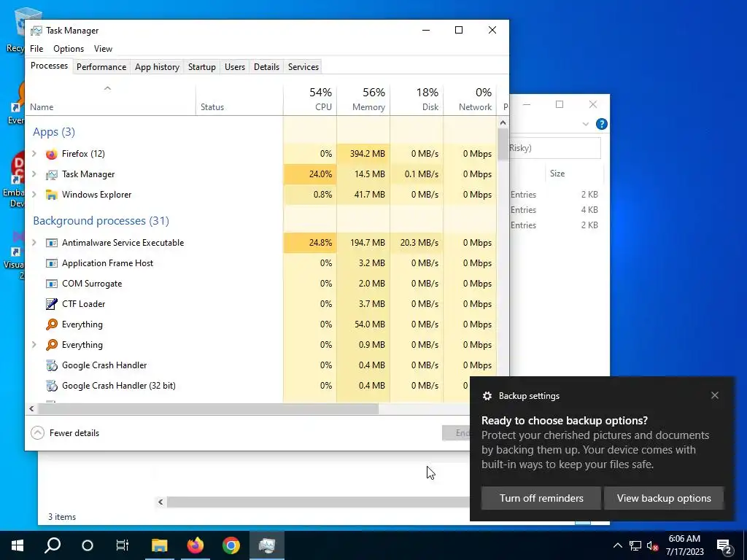
Task: Click Task Manager taskbar button
Action: (x=267, y=545)
